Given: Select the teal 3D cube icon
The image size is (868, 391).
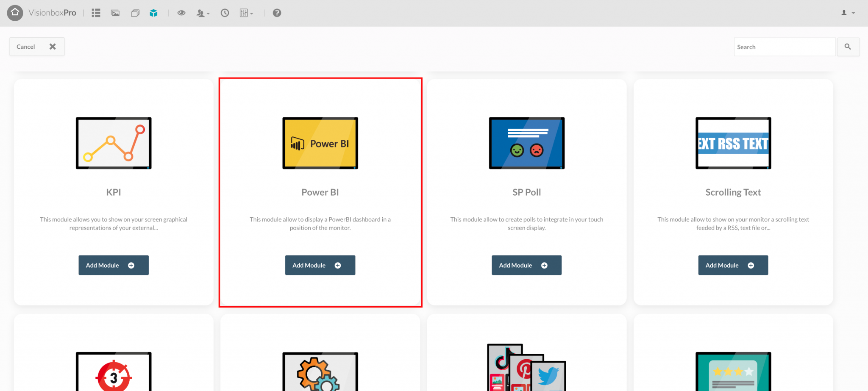Looking at the screenshot, I should 153,13.
